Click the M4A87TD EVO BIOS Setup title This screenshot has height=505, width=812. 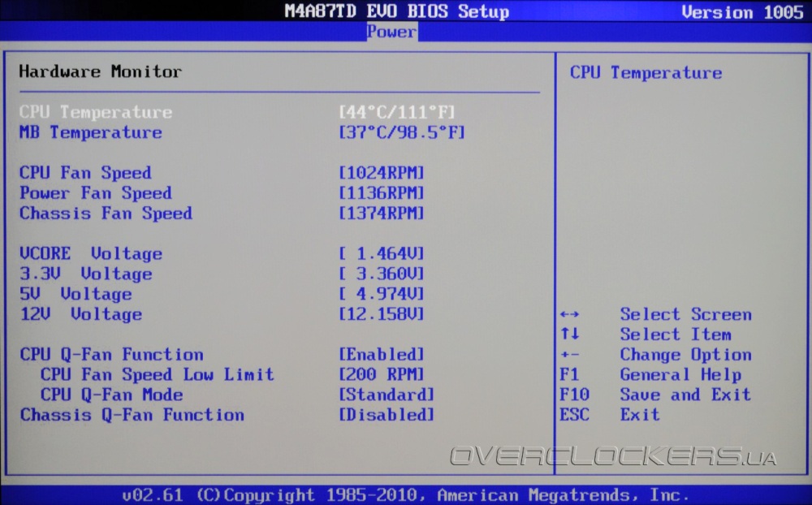(397, 11)
